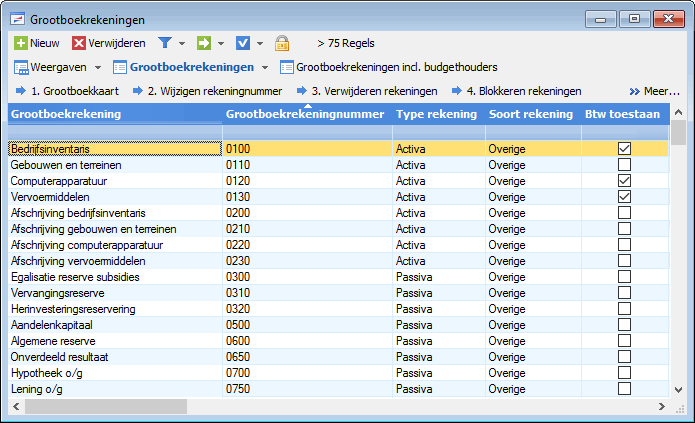695x423 pixels.
Task: Expand the Weergaven dropdown arrow
Action: [x=98, y=68]
